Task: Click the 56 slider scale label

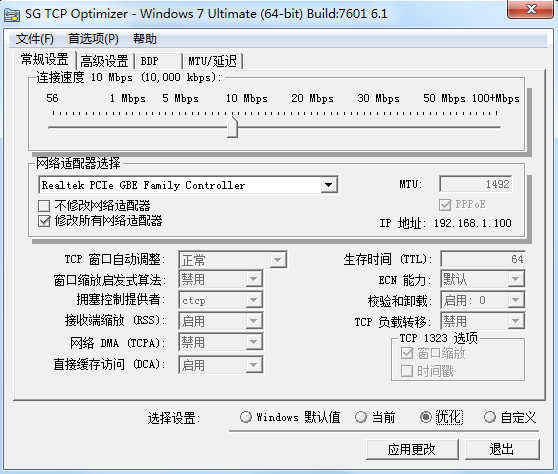Action: [x=52, y=98]
